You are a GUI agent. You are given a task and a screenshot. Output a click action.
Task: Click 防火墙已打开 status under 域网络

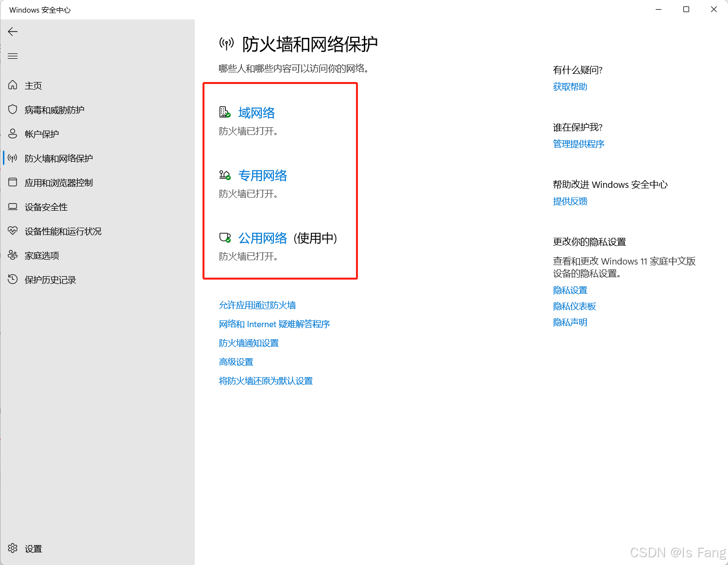coord(248,131)
